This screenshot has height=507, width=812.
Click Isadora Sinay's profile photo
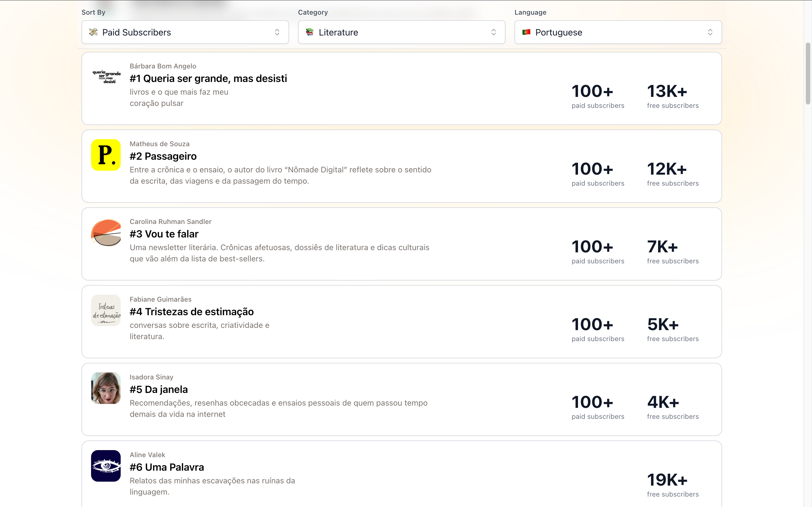click(106, 388)
